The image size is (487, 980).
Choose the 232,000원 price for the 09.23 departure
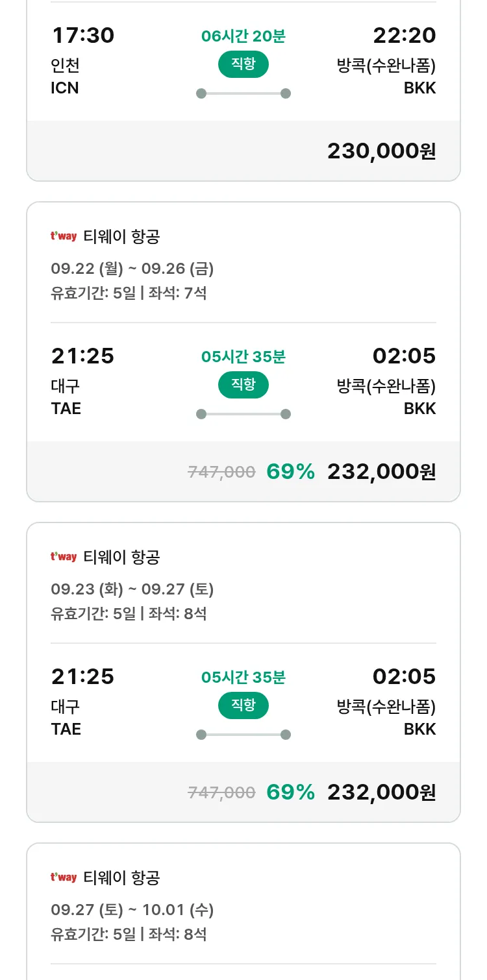point(381,792)
